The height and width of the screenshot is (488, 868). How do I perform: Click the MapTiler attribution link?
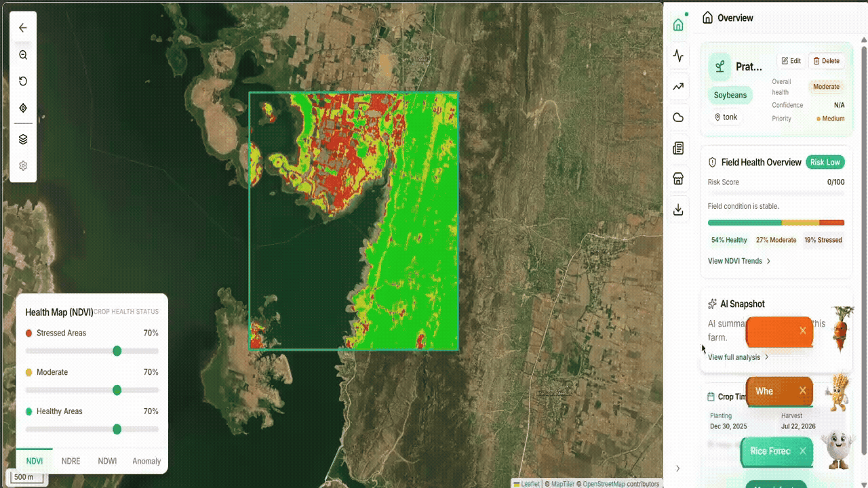[x=563, y=484]
